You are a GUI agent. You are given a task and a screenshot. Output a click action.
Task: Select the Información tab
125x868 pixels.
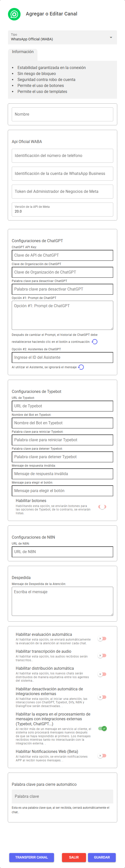pos(23,52)
